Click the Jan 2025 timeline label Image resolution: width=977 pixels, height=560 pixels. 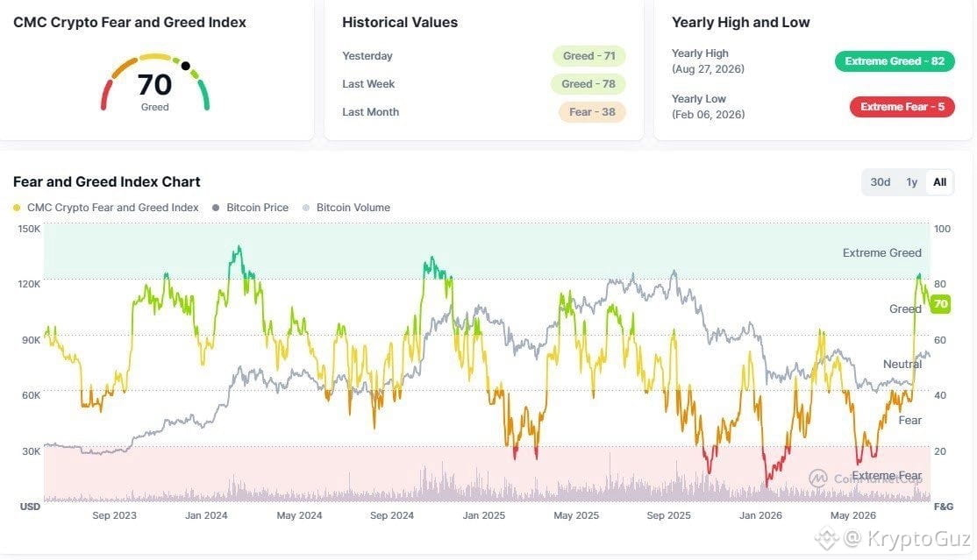click(483, 515)
